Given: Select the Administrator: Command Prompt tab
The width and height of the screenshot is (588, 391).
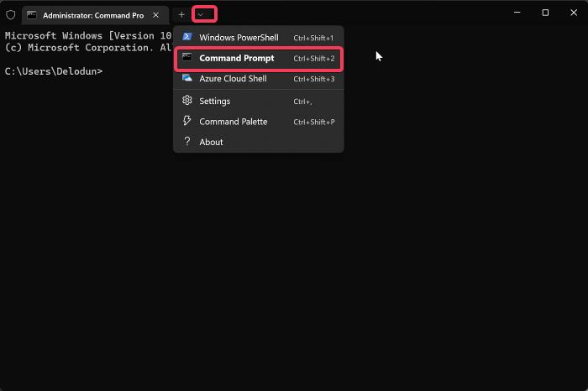Looking at the screenshot, I should coord(96,15).
